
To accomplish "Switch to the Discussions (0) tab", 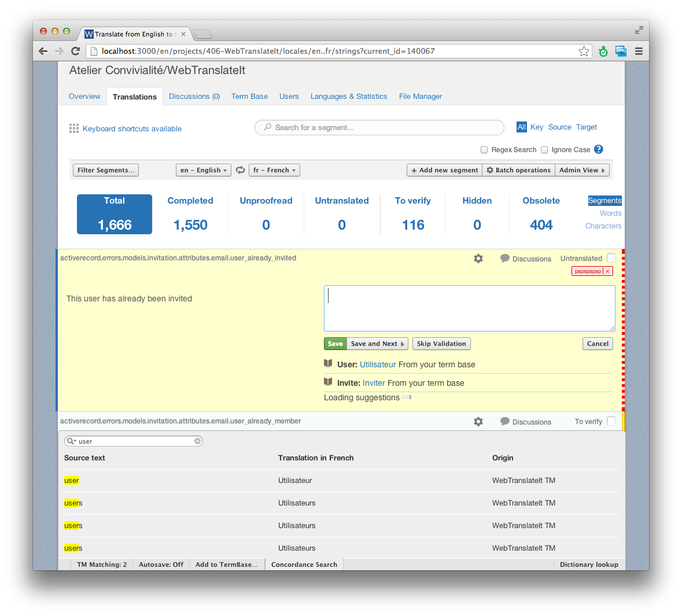I will [194, 96].
